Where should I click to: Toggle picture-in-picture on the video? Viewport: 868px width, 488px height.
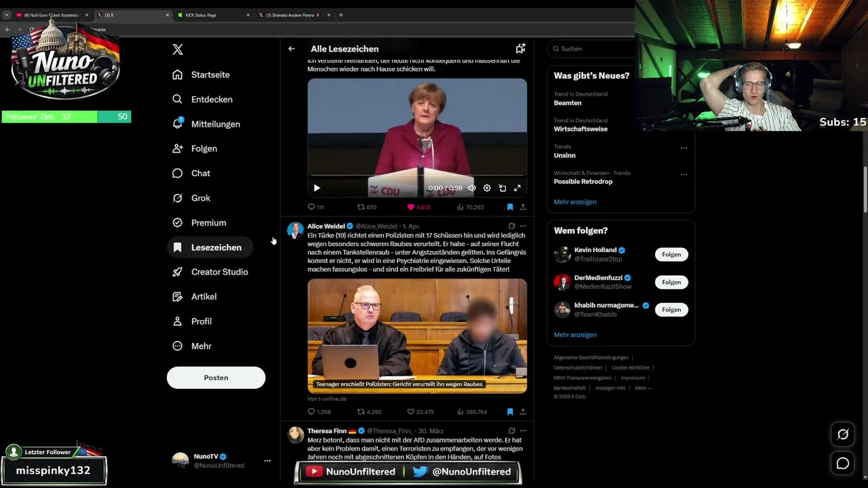(502, 188)
